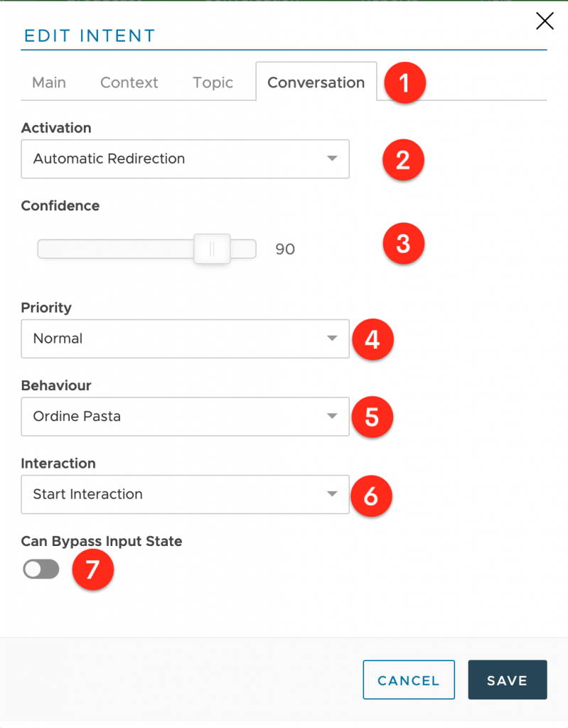Screen dimensions: 568x728
Task: Close the Edit Intent dialog with the X
Action: click(x=545, y=21)
